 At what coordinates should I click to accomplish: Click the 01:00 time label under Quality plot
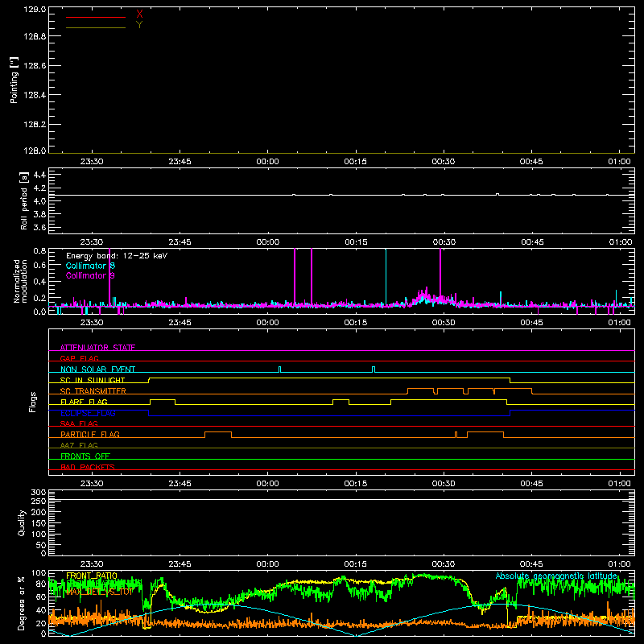pyautogui.click(x=619, y=564)
